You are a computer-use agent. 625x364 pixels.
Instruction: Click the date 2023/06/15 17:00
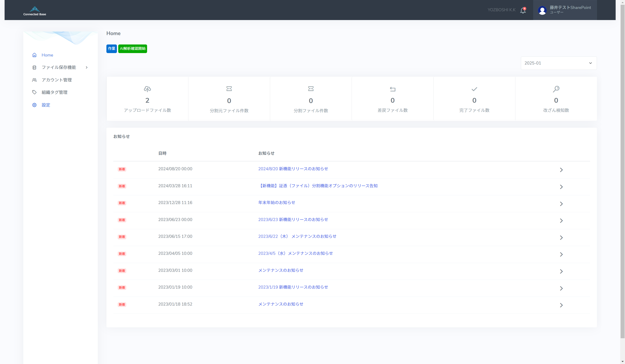click(x=175, y=236)
